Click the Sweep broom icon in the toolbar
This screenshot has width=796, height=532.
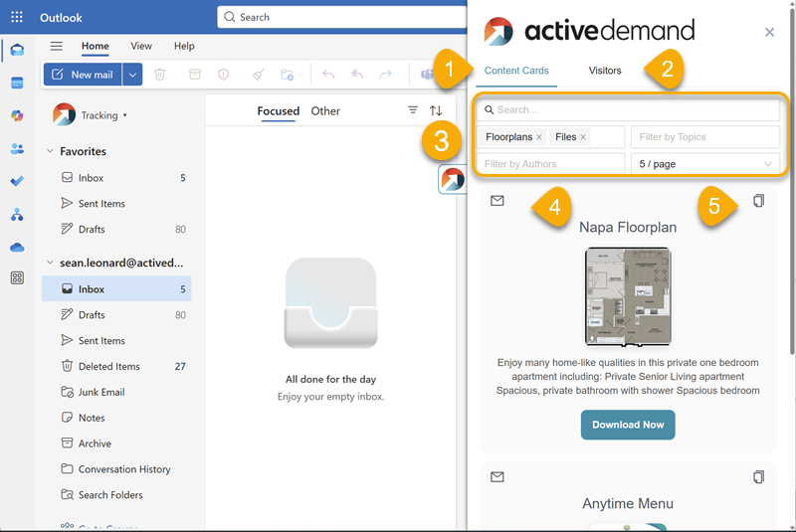click(x=258, y=75)
